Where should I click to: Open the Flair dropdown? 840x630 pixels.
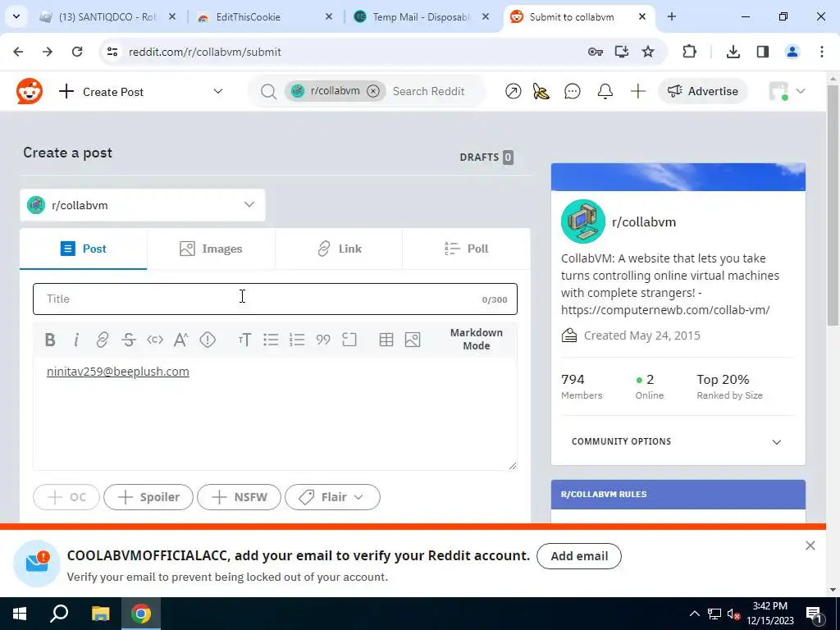pyautogui.click(x=333, y=497)
